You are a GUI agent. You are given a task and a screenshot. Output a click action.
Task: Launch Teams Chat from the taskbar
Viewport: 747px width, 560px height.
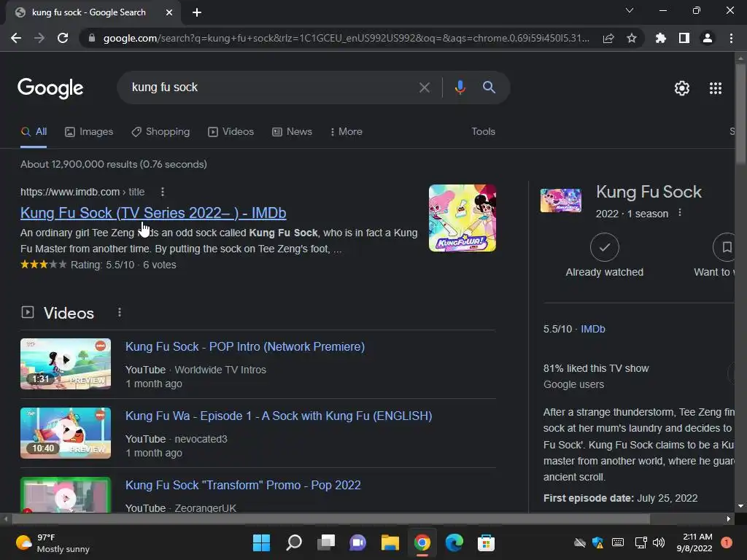coord(357,542)
